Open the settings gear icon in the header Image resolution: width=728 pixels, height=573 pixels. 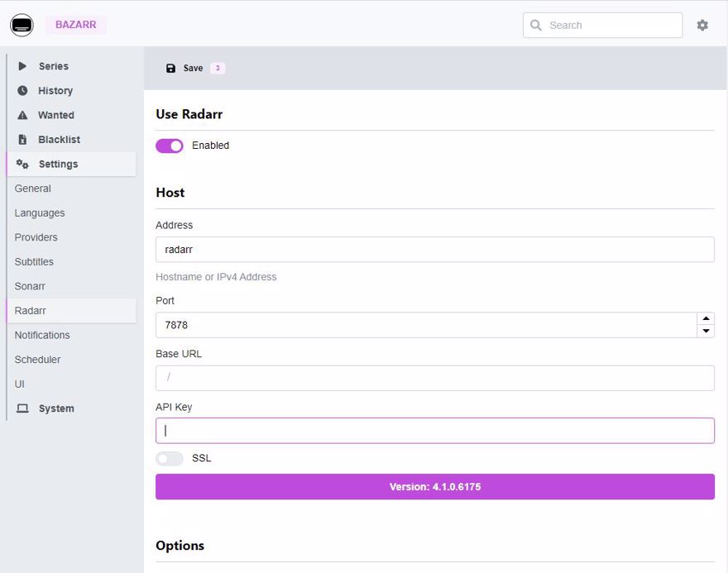tap(702, 25)
